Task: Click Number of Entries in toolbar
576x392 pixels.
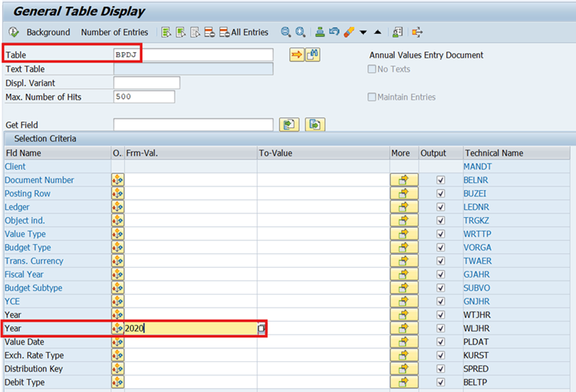Action: [x=114, y=32]
